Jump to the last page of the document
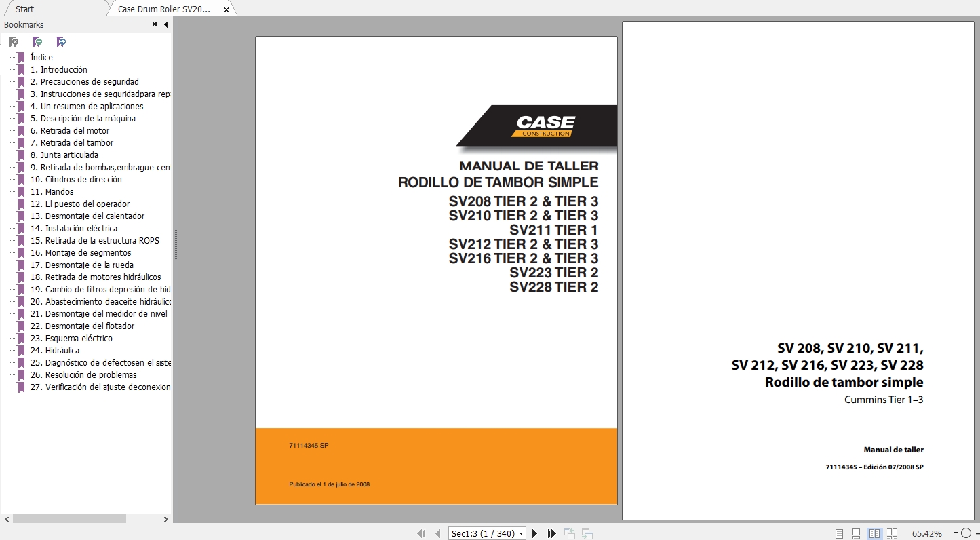The height and width of the screenshot is (540, 980). 552,533
